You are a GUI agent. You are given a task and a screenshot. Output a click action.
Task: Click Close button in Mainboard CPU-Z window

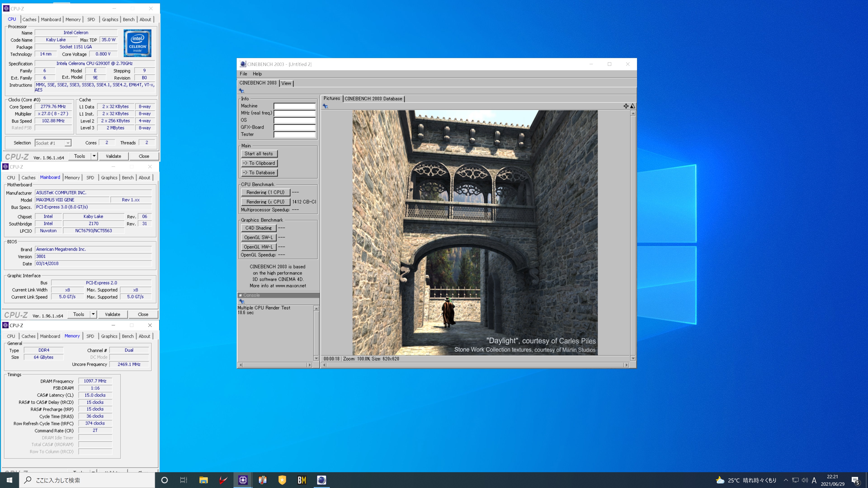point(143,314)
